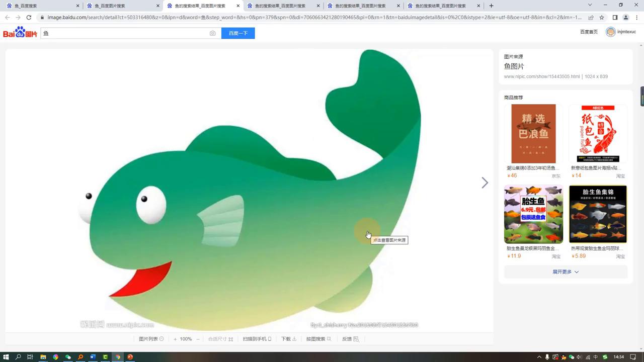Open the next image with right arrow chevron
This screenshot has height=362, width=644.
point(484,183)
